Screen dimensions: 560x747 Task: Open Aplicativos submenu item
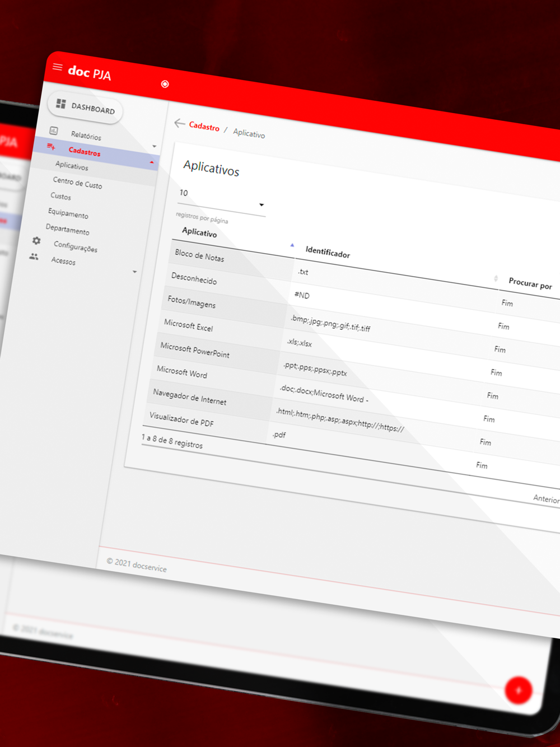click(72, 166)
